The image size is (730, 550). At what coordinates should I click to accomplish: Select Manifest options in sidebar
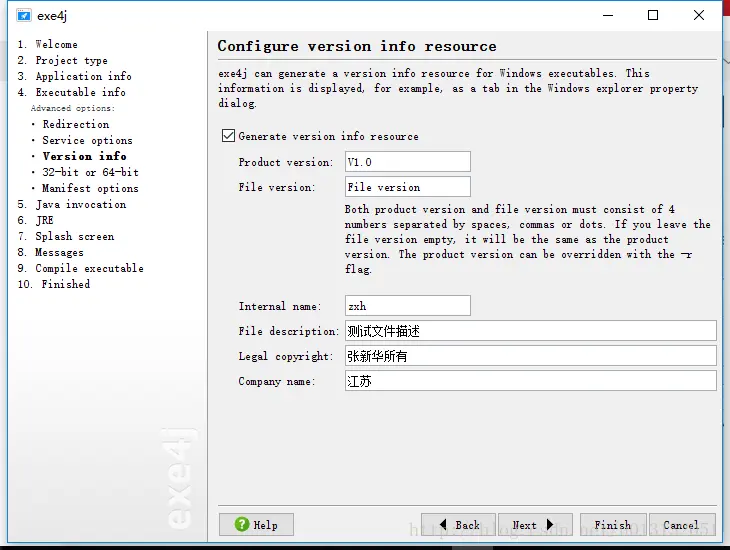tap(90, 188)
